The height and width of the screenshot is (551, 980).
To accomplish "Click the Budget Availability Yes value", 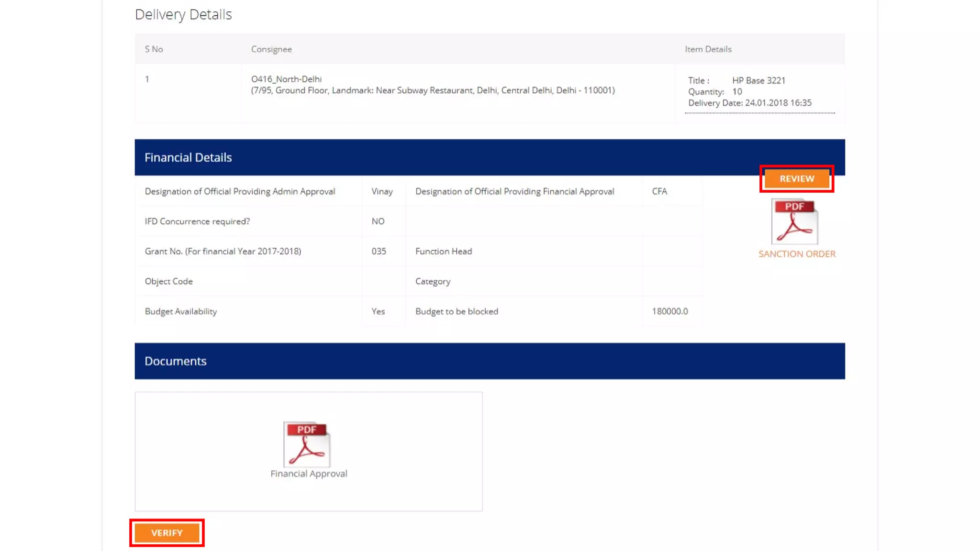I will [x=378, y=311].
